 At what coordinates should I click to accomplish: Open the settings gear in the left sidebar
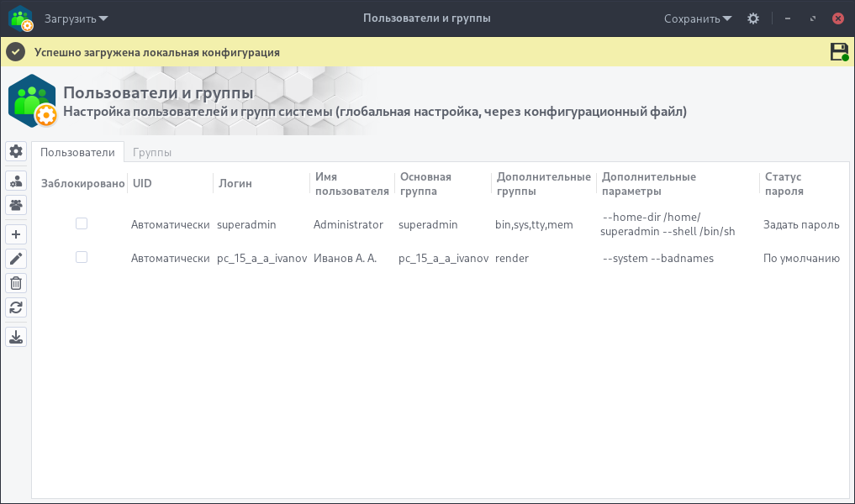pos(15,152)
